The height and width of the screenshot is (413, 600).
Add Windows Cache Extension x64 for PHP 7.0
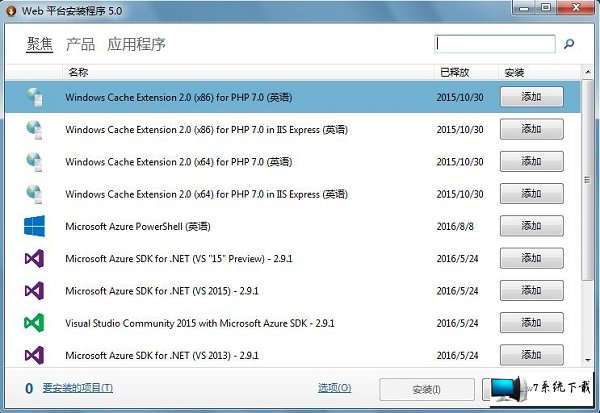[x=532, y=162]
